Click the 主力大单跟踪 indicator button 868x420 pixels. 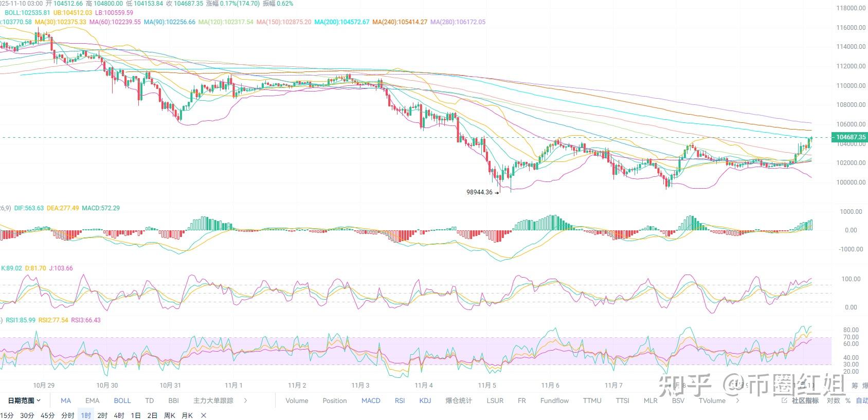pos(213,400)
